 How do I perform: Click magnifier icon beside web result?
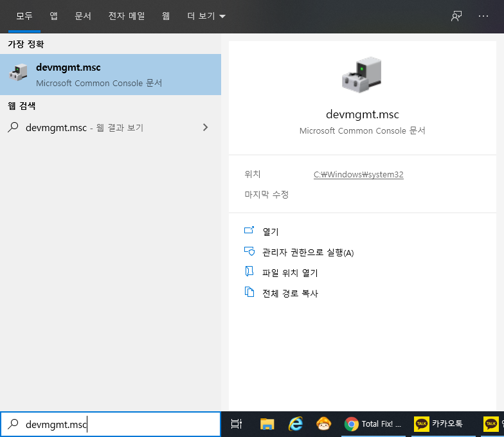pos(13,127)
